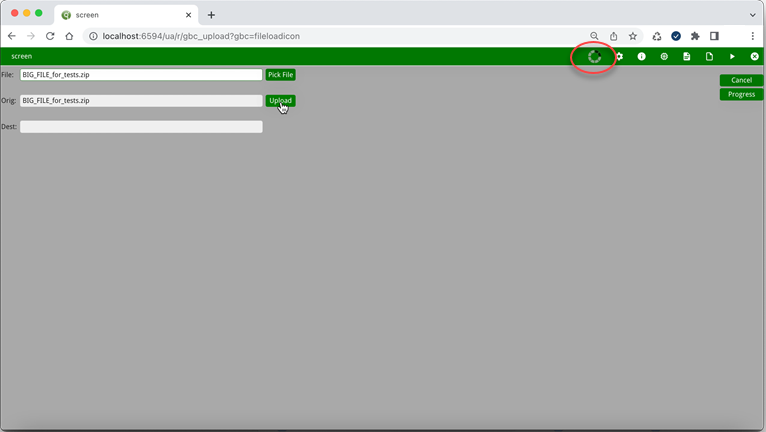Click the blank page icon in green toolbar

point(709,57)
